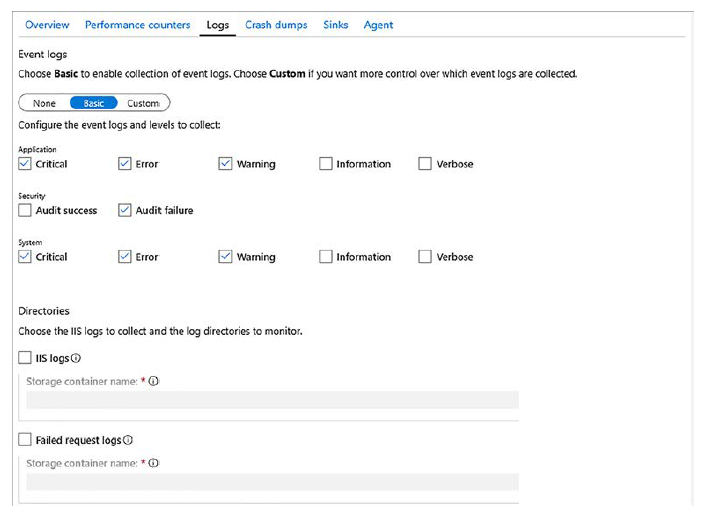Select the Basic event logs option
The height and width of the screenshot is (516, 705).
click(93, 103)
